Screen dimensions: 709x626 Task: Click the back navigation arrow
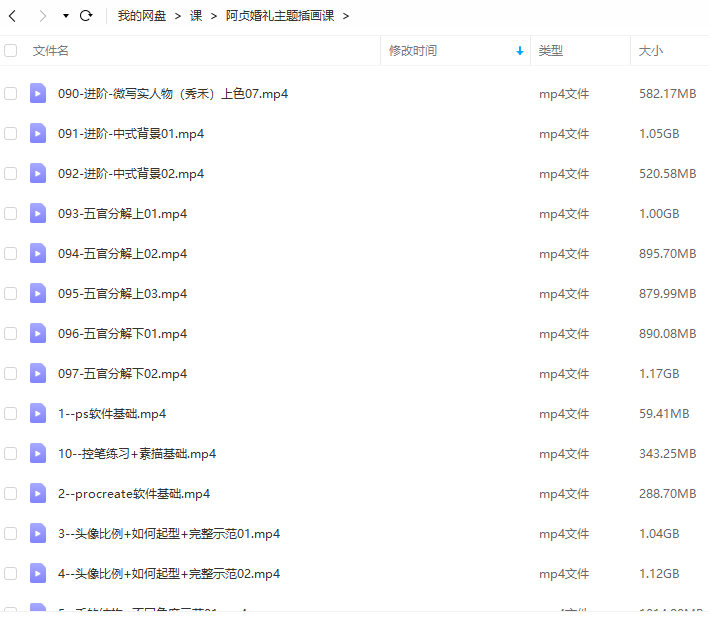(13, 16)
